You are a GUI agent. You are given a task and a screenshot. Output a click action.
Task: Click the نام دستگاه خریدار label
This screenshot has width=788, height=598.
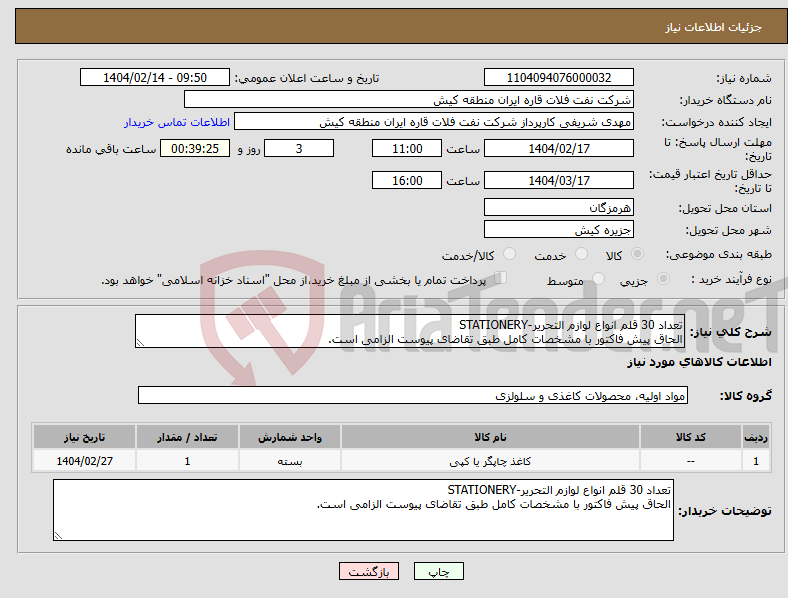[x=725, y=100]
